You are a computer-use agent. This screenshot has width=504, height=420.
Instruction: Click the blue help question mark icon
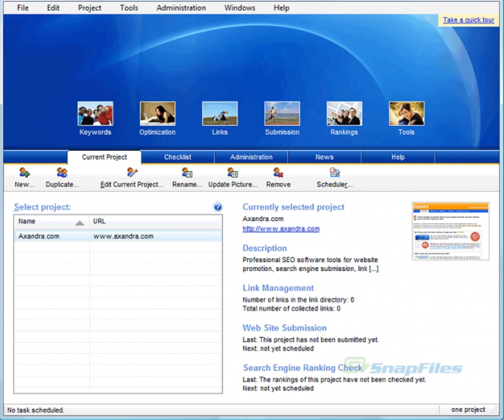coord(218,207)
